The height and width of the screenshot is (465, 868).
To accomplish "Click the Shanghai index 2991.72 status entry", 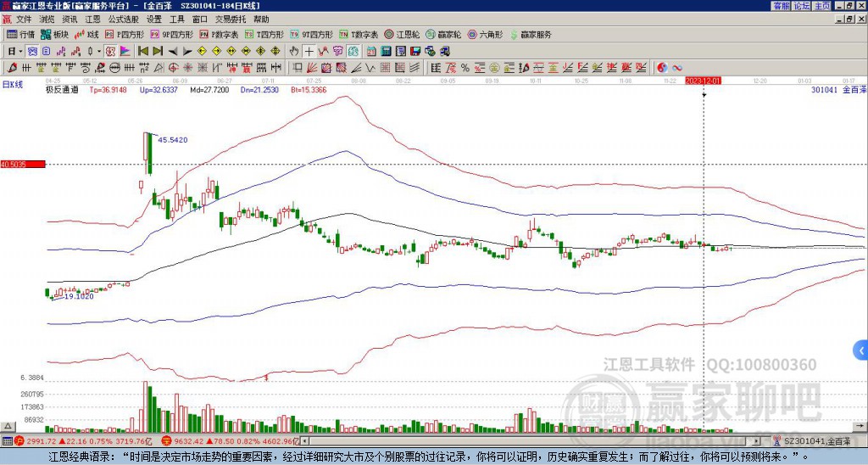I will click(84, 441).
